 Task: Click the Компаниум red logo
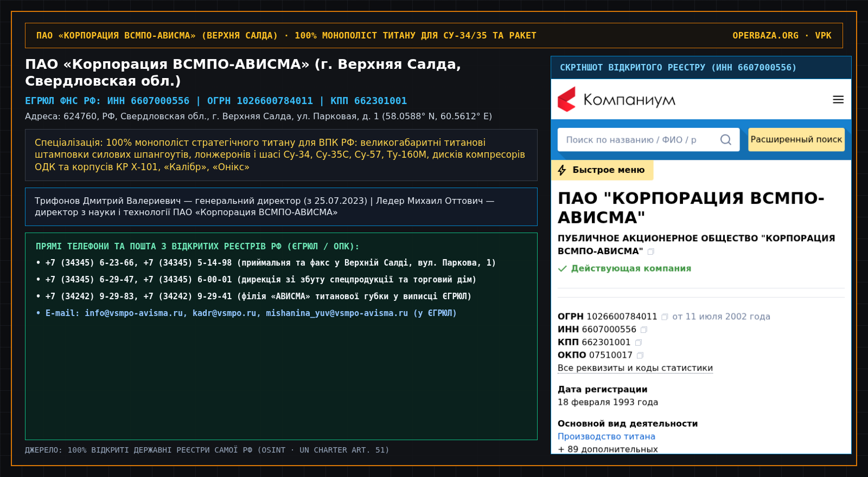click(x=567, y=99)
